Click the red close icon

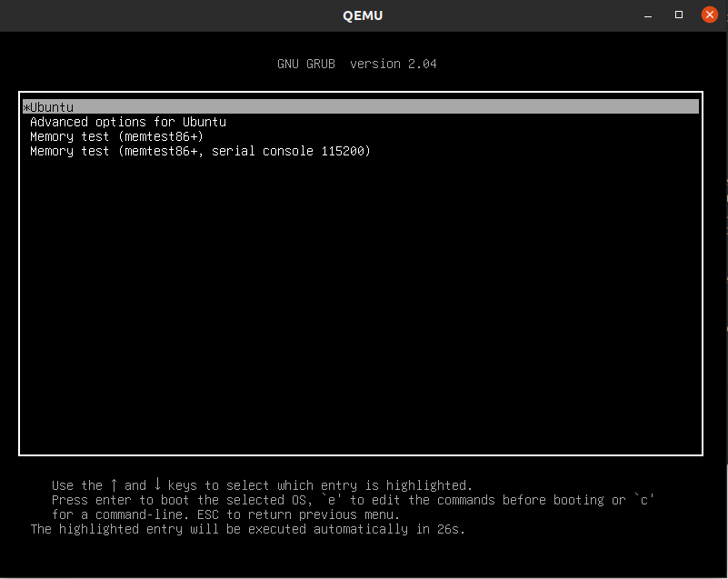point(708,15)
